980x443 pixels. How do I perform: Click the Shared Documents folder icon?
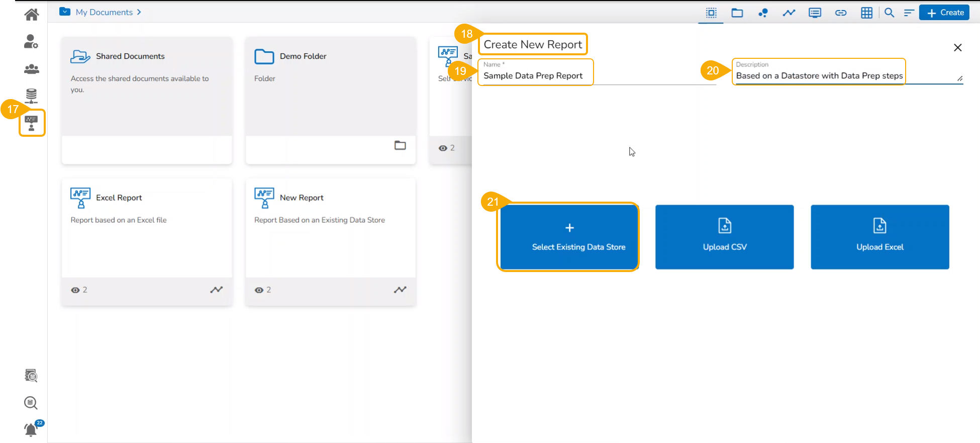pyautogui.click(x=80, y=56)
